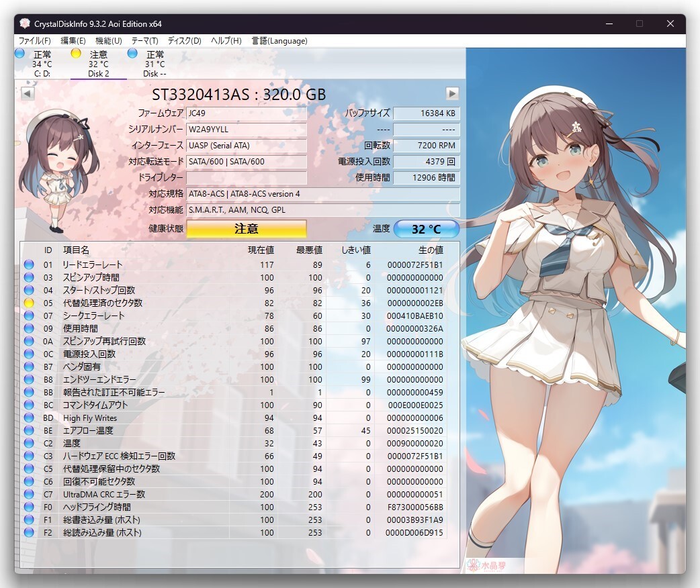
Task: Open the 機能(U) menu
Action: 108,41
